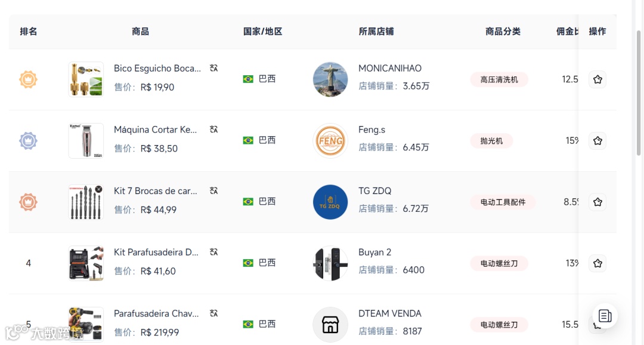The height and width of the screenshot is (345, 644).
Task: Click the 抛光机 category tag
Action: pos(491,141)
